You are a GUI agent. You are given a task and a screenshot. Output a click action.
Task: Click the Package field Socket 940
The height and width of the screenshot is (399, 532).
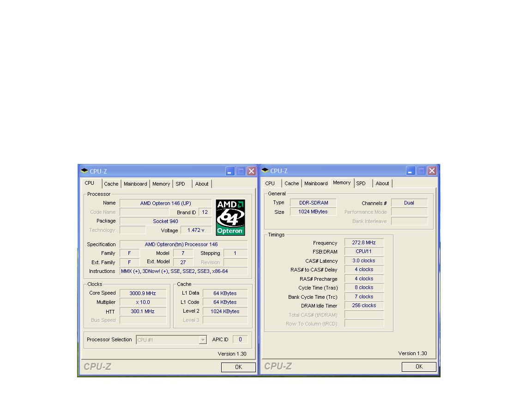pos(166,221)
